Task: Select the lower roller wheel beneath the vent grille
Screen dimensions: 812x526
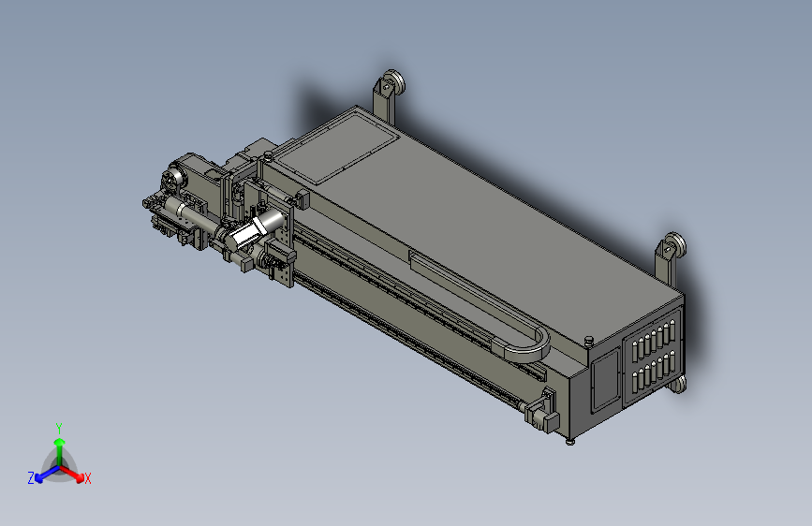Action: [679, 384]
